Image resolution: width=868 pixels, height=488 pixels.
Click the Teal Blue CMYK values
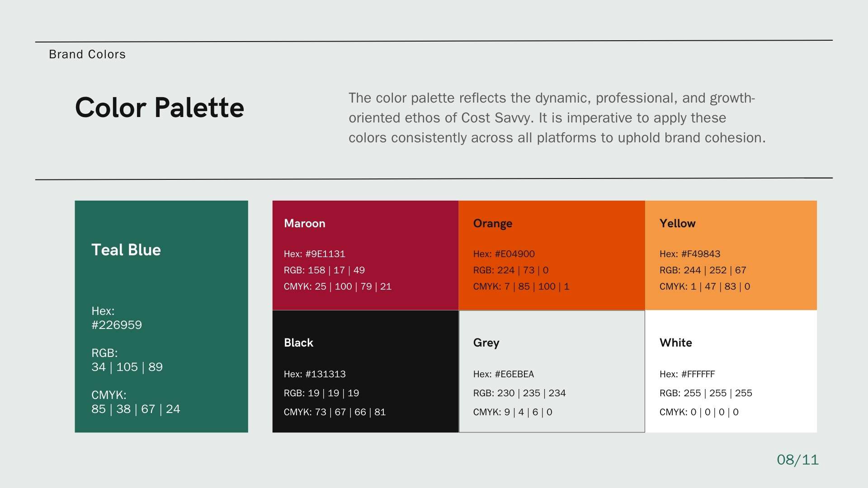136,409
